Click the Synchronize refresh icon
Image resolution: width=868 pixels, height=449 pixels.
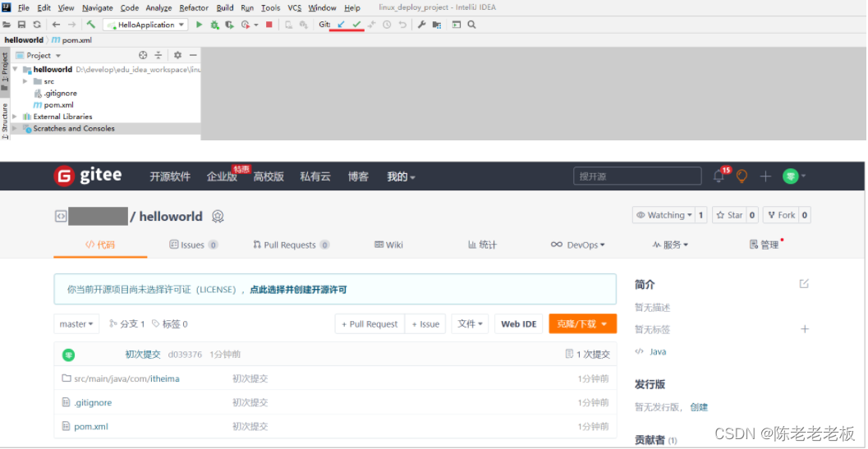pyautogui.click(x=36, y=25)
